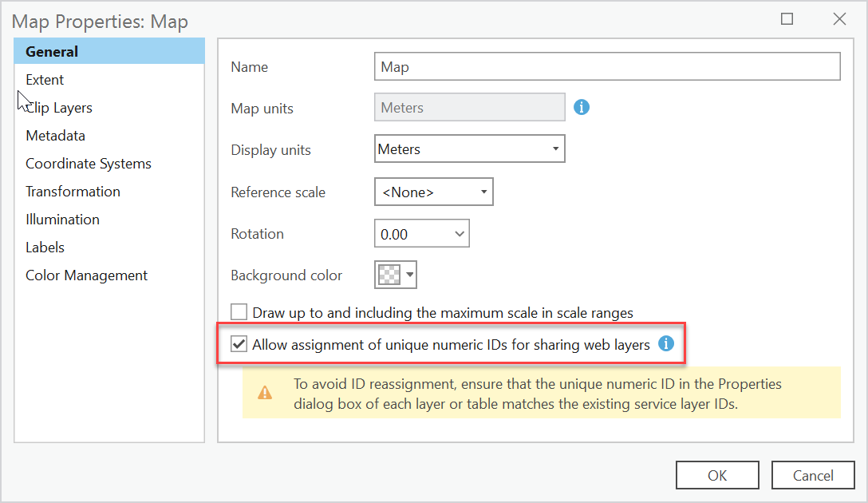The height and width of the screenshot is (503, 868).
Task: Enable drawing up to maximum scale in scale ranges
Action: click(x=239, y=312)
